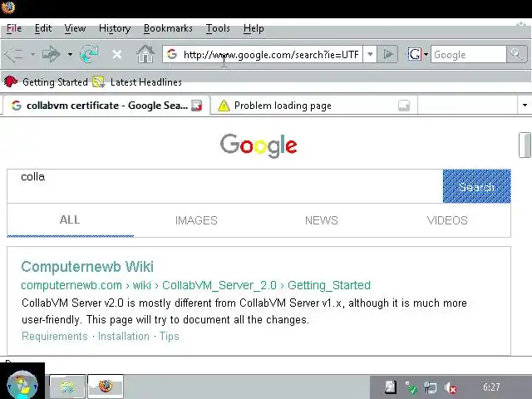532x399 pixels.
Task: Click the muted volume tray icon
Action: click(x=451, y=387)
